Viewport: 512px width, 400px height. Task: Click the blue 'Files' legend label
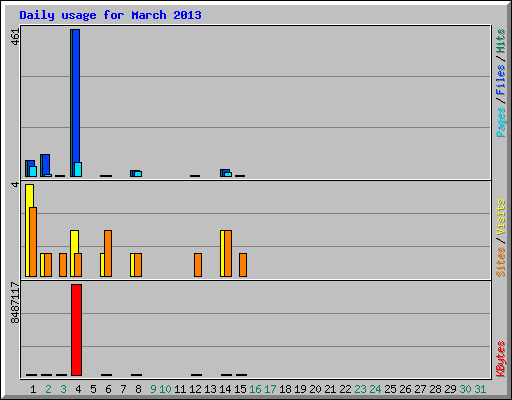click(501, 80)
